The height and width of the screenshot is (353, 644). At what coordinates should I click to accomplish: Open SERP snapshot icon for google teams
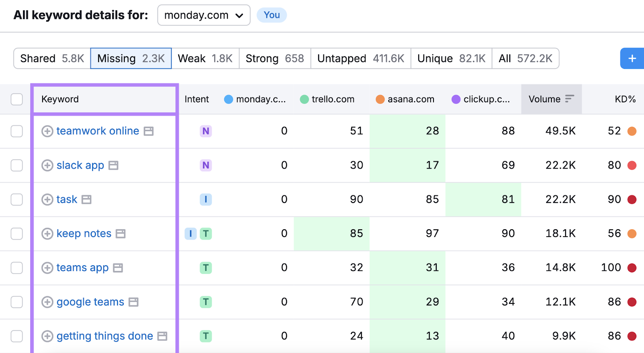(x=134, y=302)
